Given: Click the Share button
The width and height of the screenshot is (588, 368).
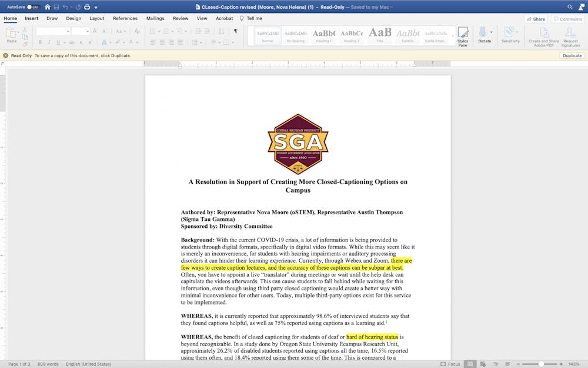Looking at the screenshot, I should tap(535, 19).
